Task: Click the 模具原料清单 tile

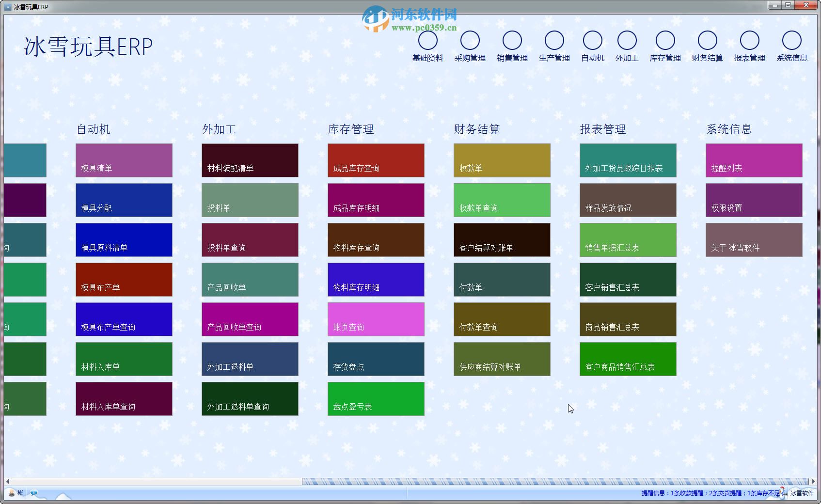Action: click(x=124, y=240)
